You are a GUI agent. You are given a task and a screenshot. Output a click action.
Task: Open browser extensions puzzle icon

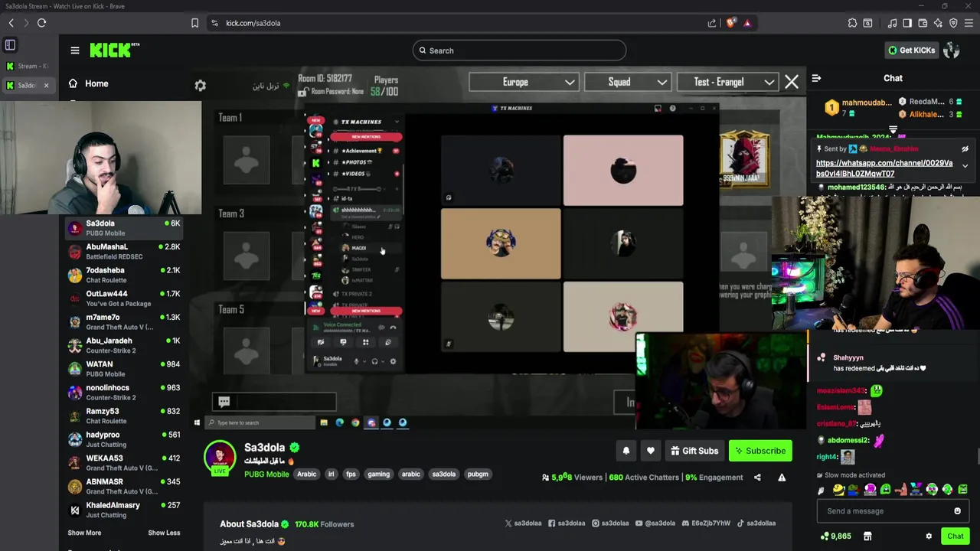852,23
